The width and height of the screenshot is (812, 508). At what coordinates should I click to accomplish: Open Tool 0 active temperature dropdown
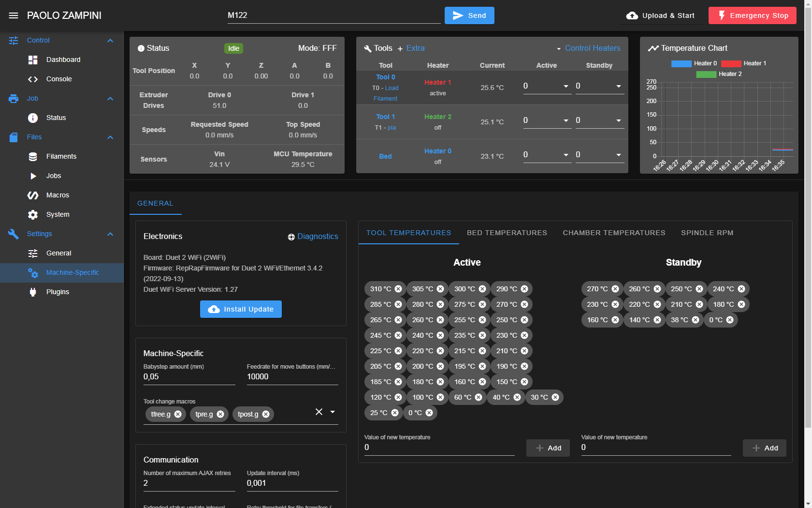click(566, 86)
